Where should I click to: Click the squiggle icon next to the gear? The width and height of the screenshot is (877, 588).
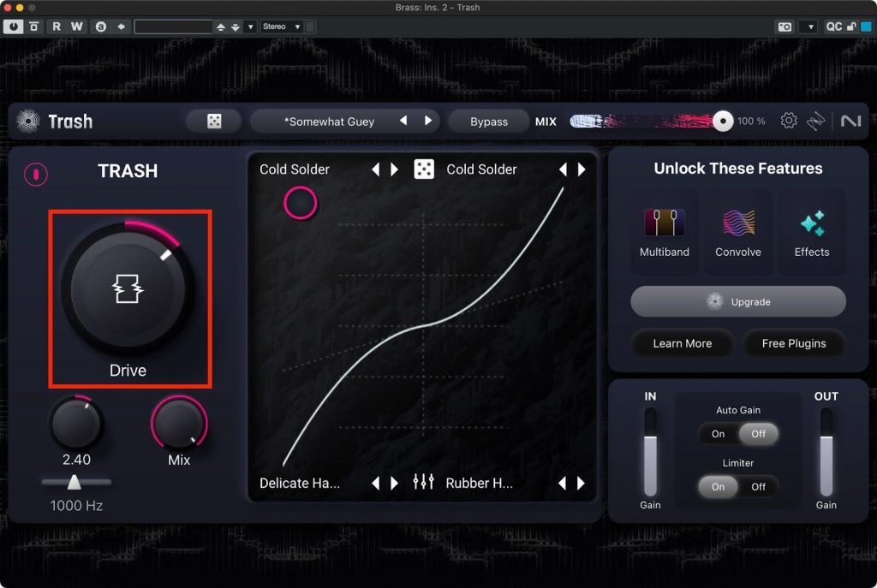tap(816, 120)
